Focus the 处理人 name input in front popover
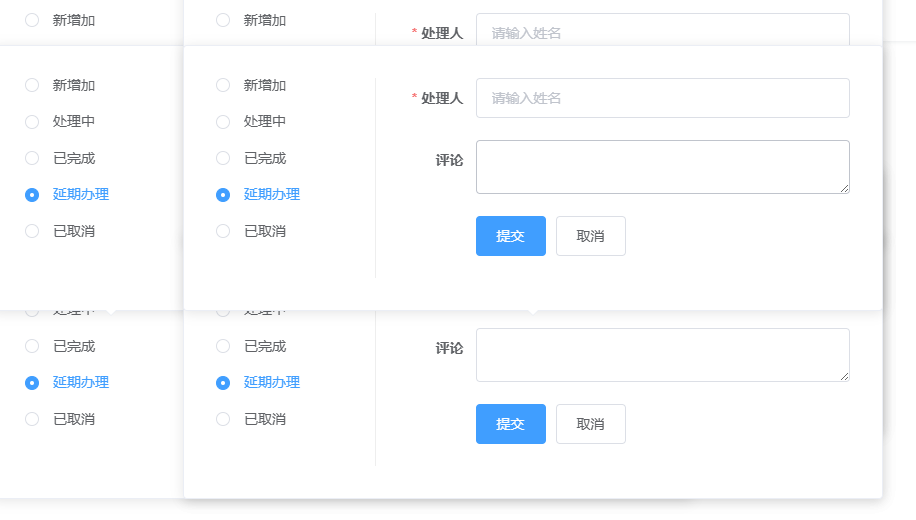 click(x=662, y=98)
